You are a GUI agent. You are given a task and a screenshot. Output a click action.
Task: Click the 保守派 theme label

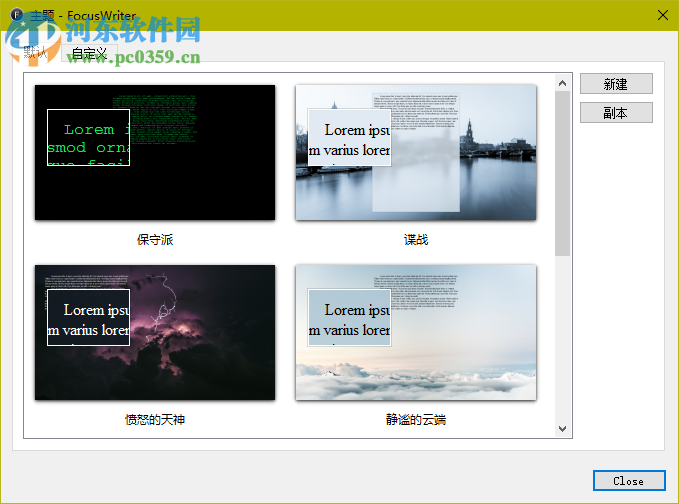click(x=155, y=239)
